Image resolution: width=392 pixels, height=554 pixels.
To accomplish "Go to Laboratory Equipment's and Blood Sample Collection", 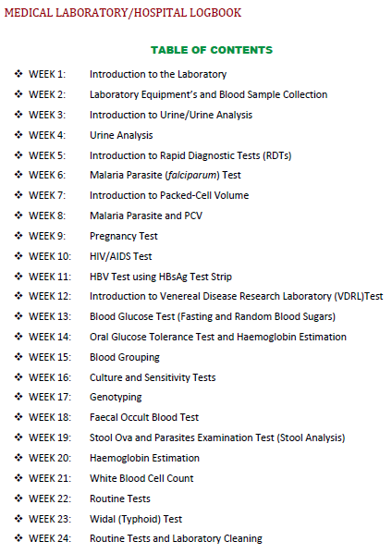I will [208, 94].
